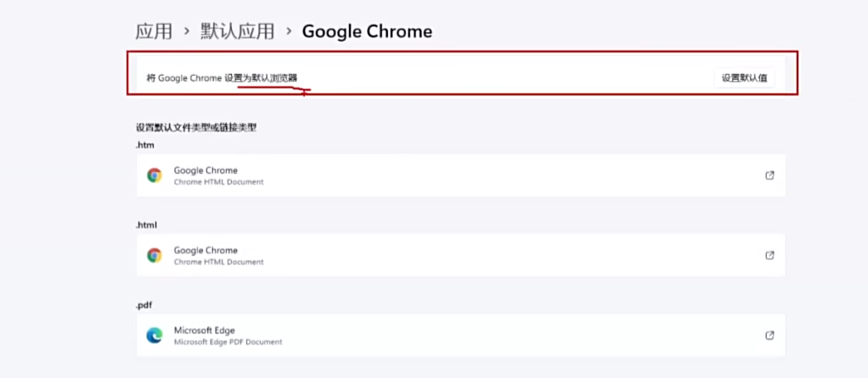
Task: Open external-link icon for .pdf row
Action: pos(769,336)
